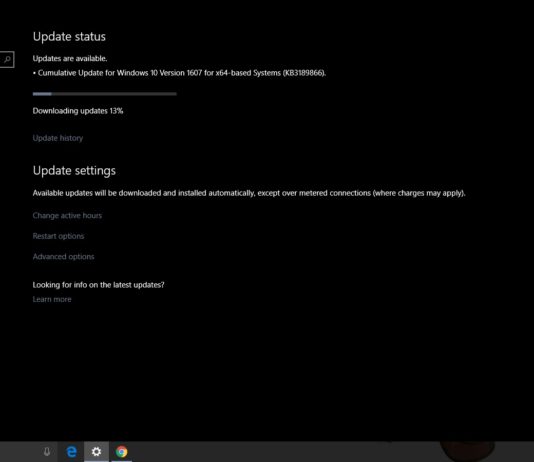
Task: Follow the Learn more link
Action: click(x=52, y=299)
